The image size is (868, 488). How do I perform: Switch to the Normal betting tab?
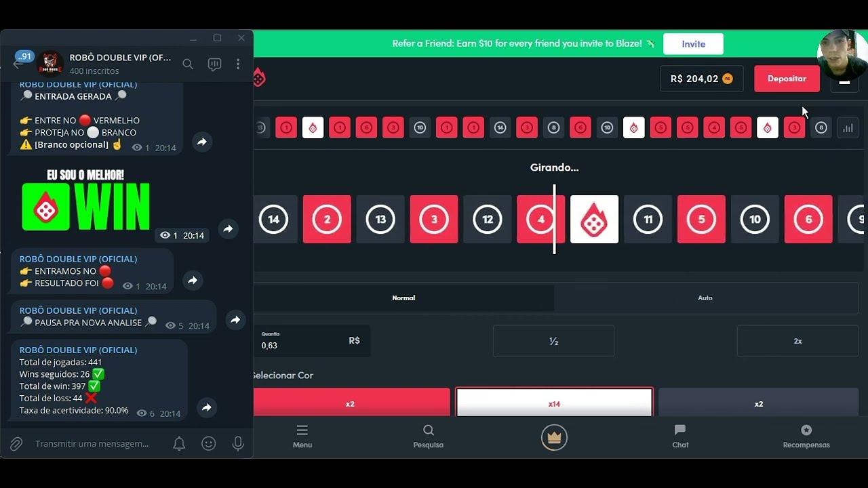(x=403, y=298)
